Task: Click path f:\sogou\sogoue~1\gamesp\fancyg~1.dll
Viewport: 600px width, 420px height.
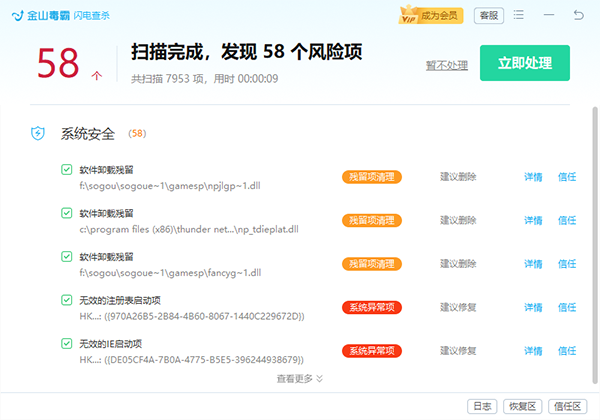Action: (170, 273)
